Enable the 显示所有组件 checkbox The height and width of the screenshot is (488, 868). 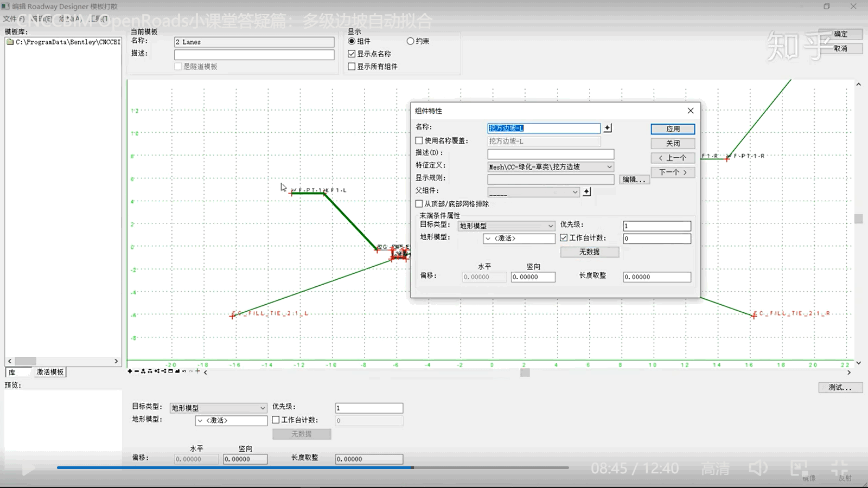[x=352, y=66]
